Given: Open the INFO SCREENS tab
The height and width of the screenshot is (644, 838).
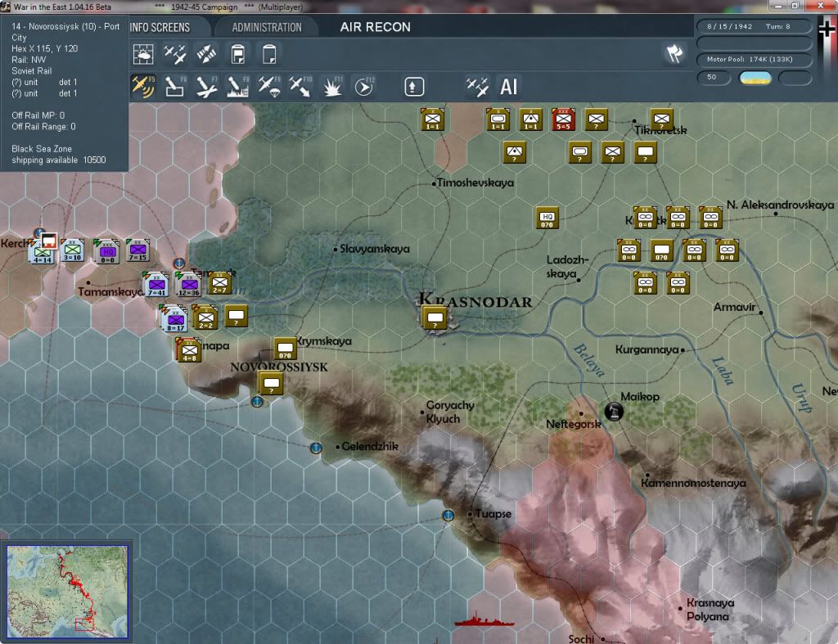Looking at the screenshot, I should click(160, 27).
